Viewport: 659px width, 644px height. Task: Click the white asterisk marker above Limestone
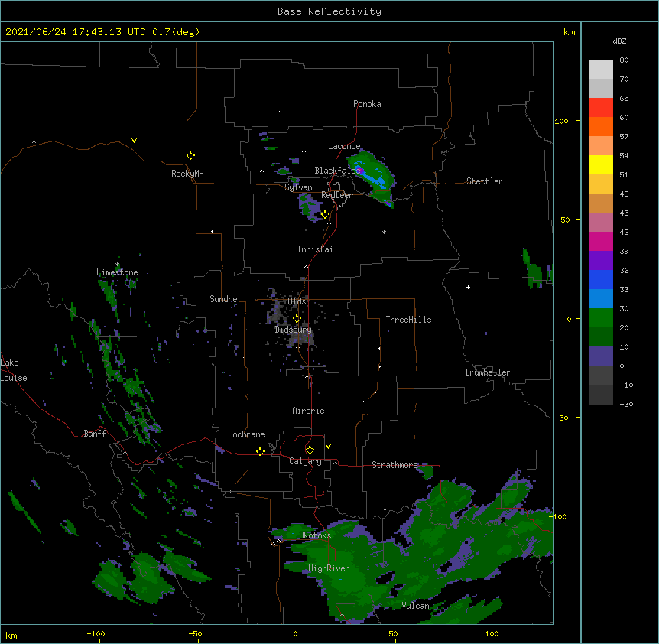point(117,265)
